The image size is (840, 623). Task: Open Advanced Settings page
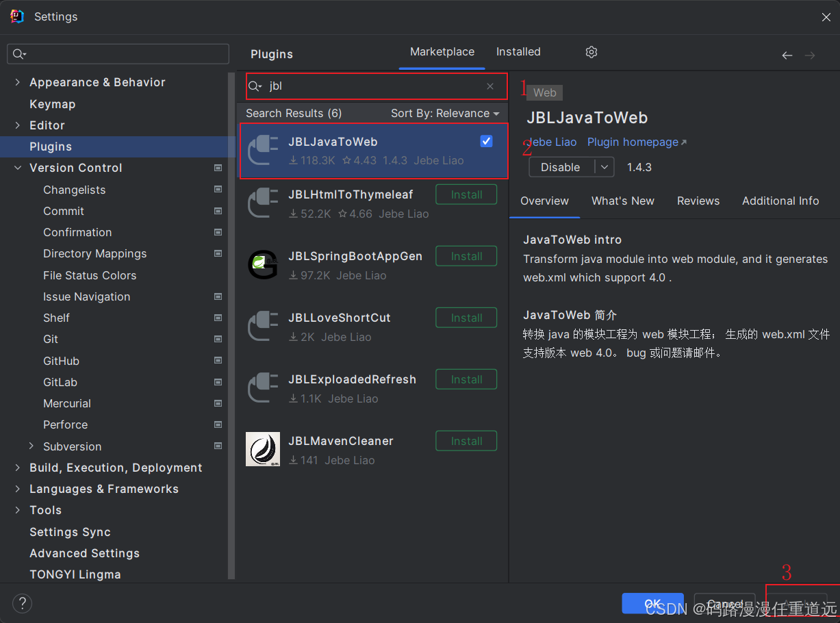point(84,553)
